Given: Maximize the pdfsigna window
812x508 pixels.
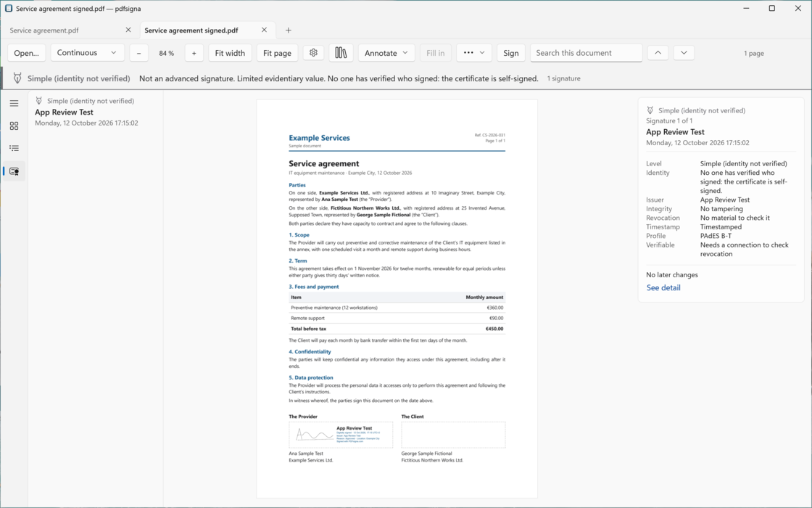Looking at the screenshot, I should (771, 8).
